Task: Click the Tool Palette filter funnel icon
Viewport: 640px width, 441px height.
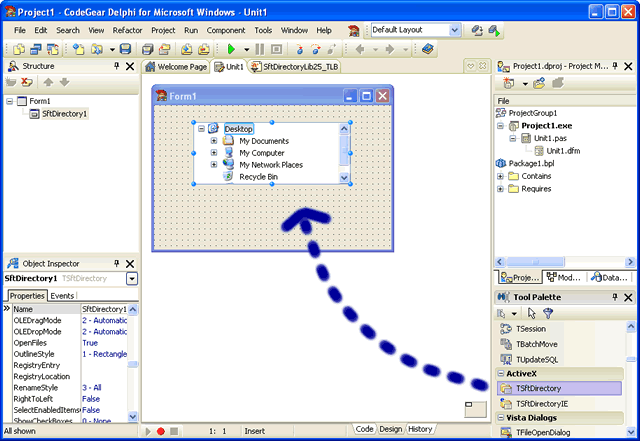Action: (x=548, y=313)
